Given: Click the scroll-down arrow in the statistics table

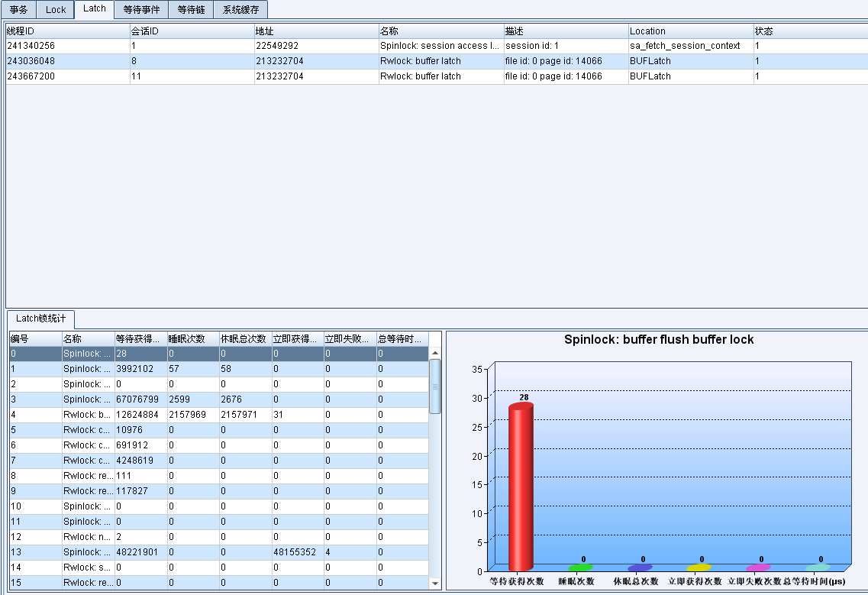Looking at the screenshot, I should (x=435, y=584).
